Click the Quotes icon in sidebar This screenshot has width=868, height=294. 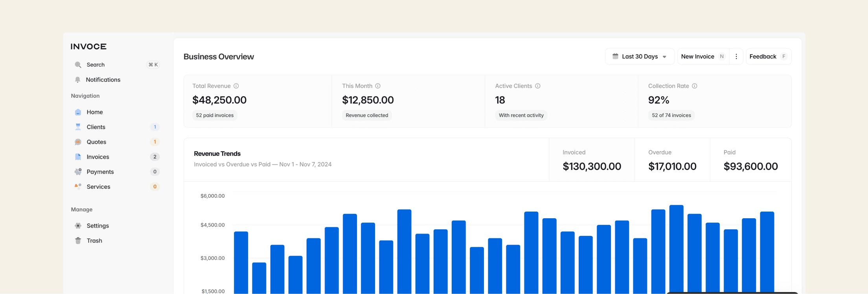pyautogui.click(x=78, y=142)
